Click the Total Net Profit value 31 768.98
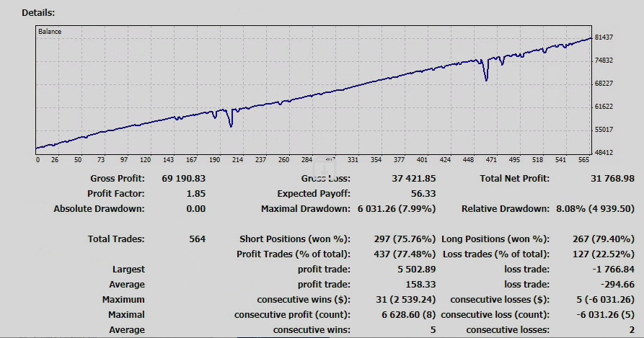Image resolution: width=644 pixels, height=338 pixels. point(612,179)
